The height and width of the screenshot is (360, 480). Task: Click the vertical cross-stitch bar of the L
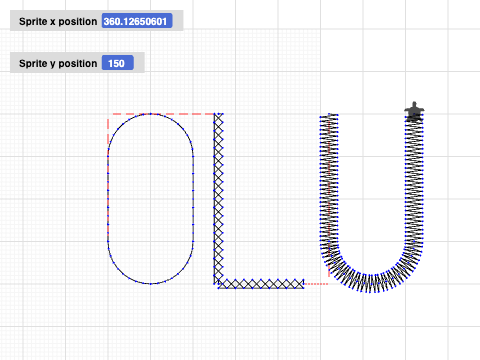pos(218,197)
